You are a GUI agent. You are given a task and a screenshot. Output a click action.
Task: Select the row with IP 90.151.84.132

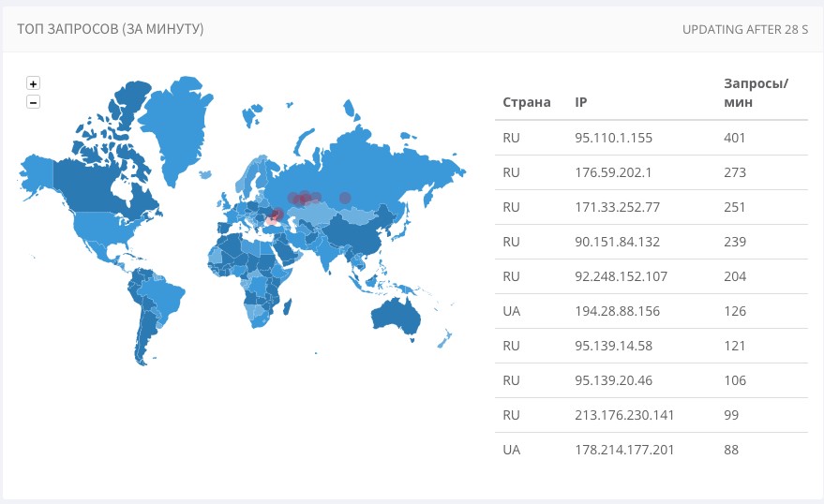tap(617, 242)
